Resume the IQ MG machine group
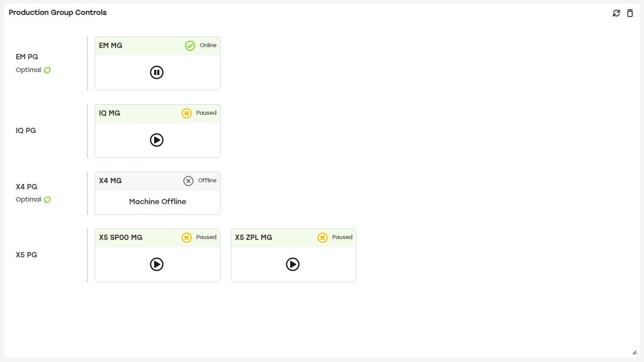 pos(157,140)
